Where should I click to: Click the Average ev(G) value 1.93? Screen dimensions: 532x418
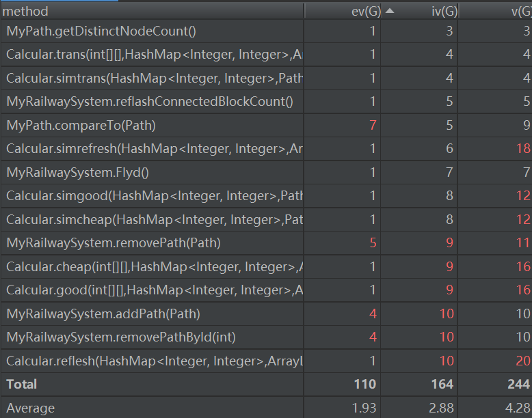tap(363, 408)
